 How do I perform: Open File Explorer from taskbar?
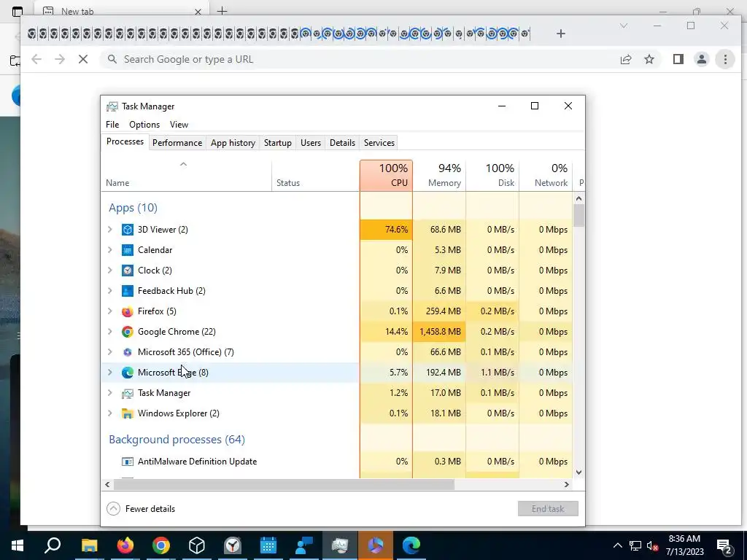(x=89, y=545)
